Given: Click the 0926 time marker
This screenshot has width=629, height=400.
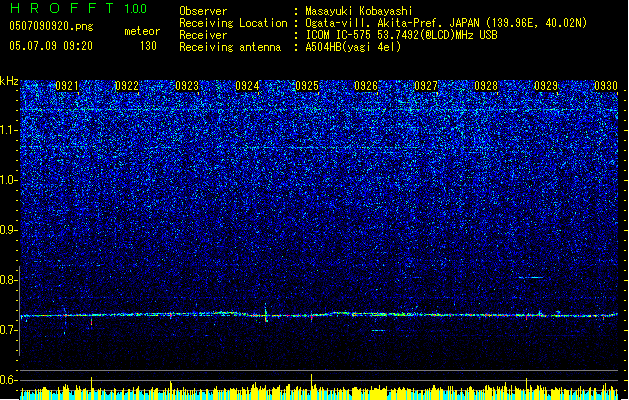Looking at the screenshot, I should point(366,86).
